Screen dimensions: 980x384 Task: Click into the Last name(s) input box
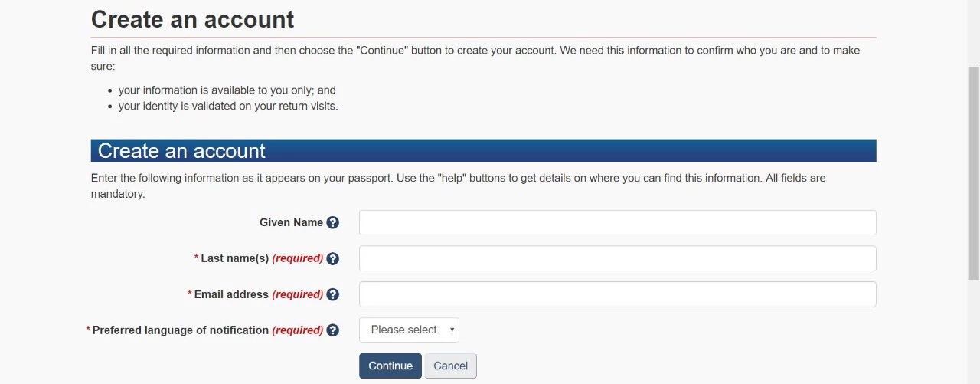tap(617, 258)
